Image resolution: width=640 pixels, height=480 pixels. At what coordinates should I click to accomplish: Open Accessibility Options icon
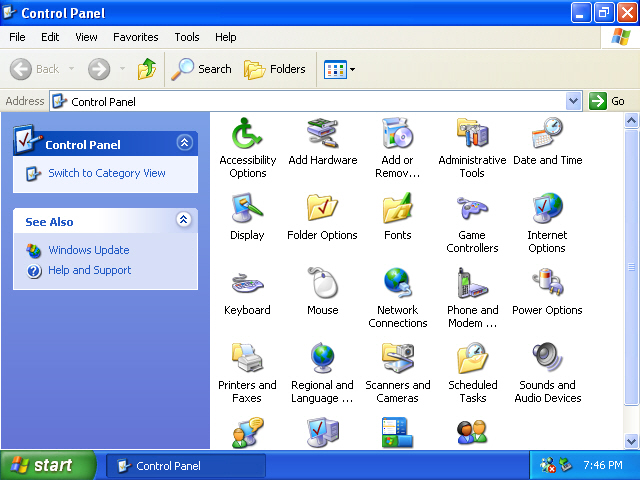pyautogui.click(x=247, y=133)
